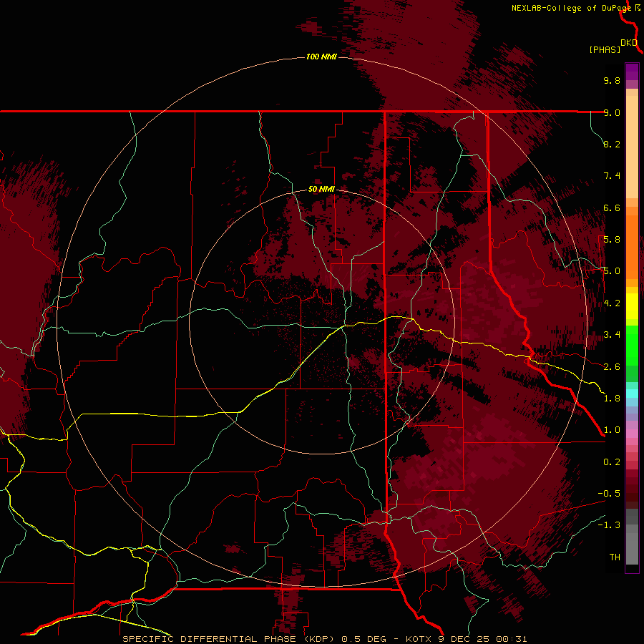The image size is (644, 644).
Task: Click the 6.6 value on color scale
Action: [612, 208]
